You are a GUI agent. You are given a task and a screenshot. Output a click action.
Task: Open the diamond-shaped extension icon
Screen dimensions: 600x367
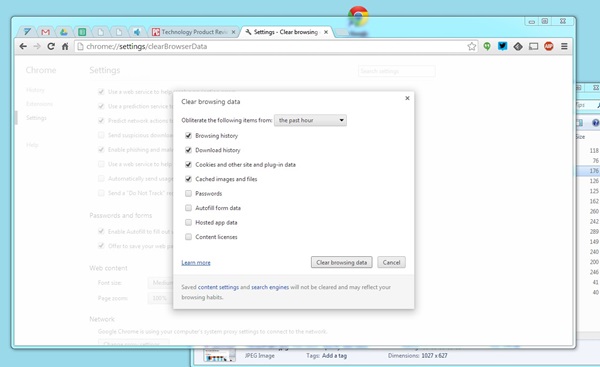pos(518,46)
